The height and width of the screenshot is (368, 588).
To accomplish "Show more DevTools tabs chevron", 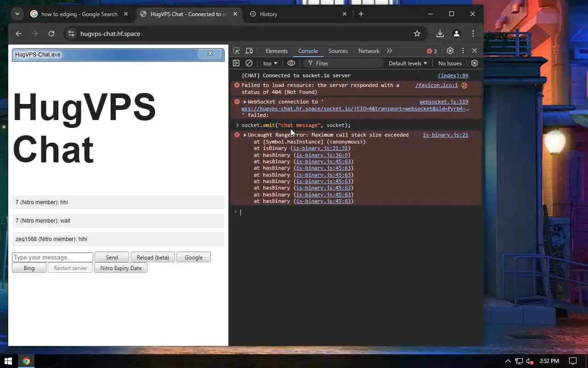I will click(390, 51).
